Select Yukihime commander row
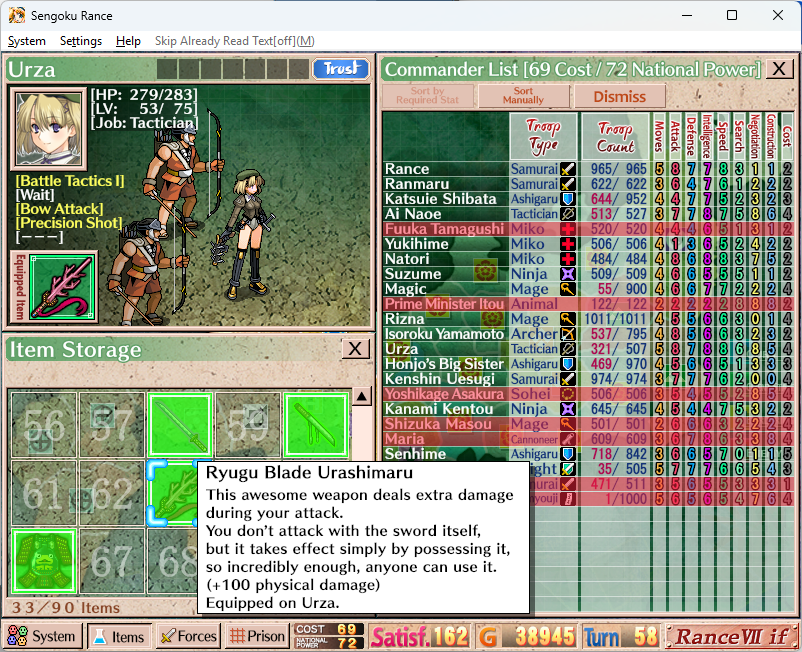This screenshot has height=652, width=802. coord(588,244)
